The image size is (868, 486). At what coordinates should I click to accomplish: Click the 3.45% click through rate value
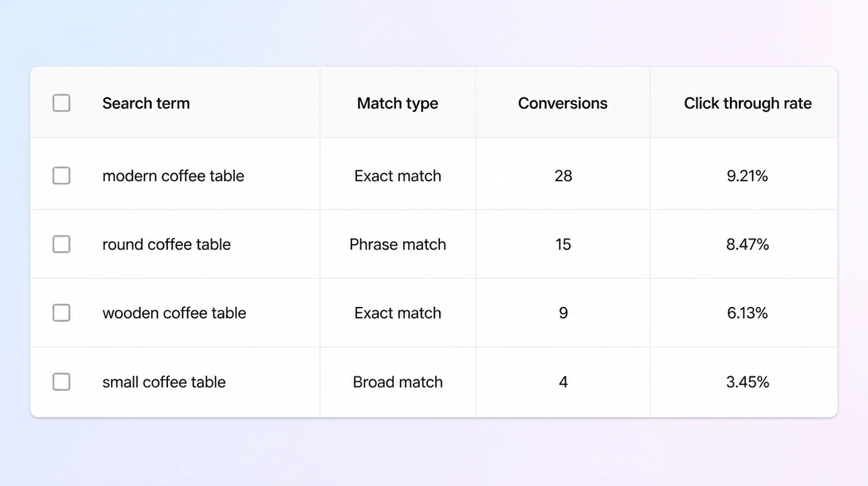(x=747, y=382)
